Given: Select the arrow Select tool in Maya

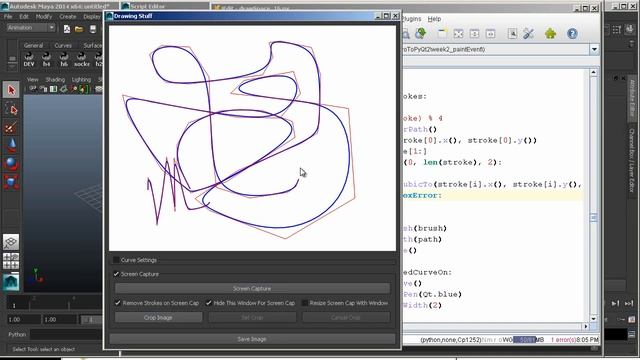Looking at the screenshot, I should [x=11, y=89].
